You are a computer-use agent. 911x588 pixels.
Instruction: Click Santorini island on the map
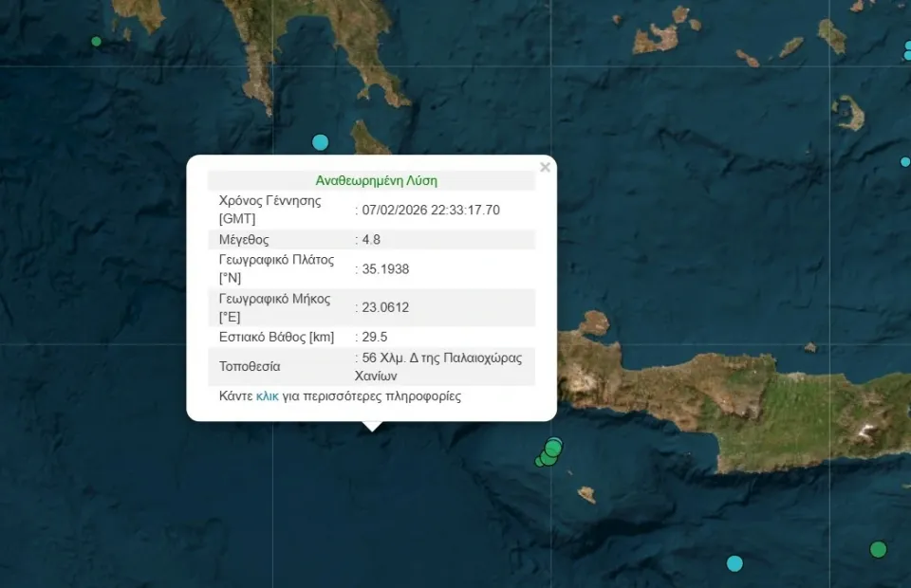tap(850, 113)
